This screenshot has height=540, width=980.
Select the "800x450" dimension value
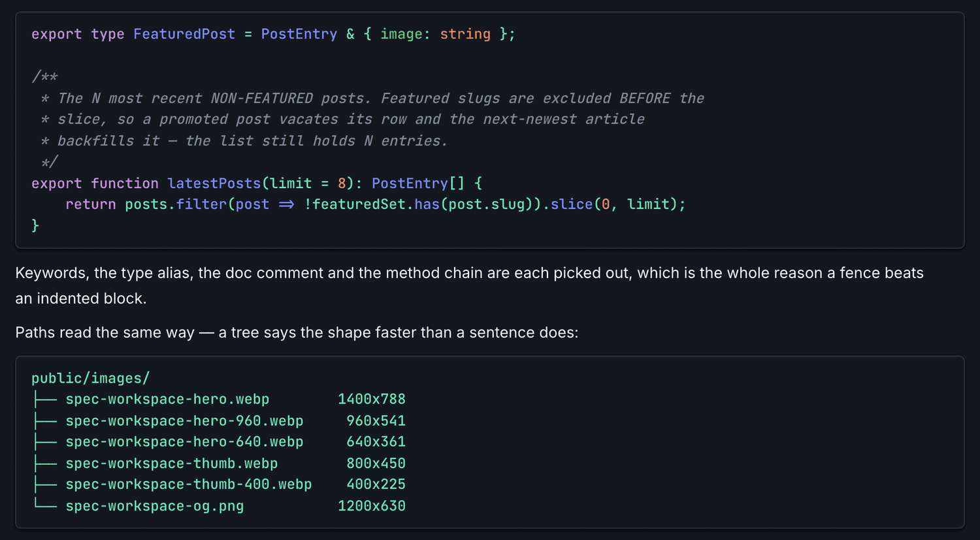(376, 464)
